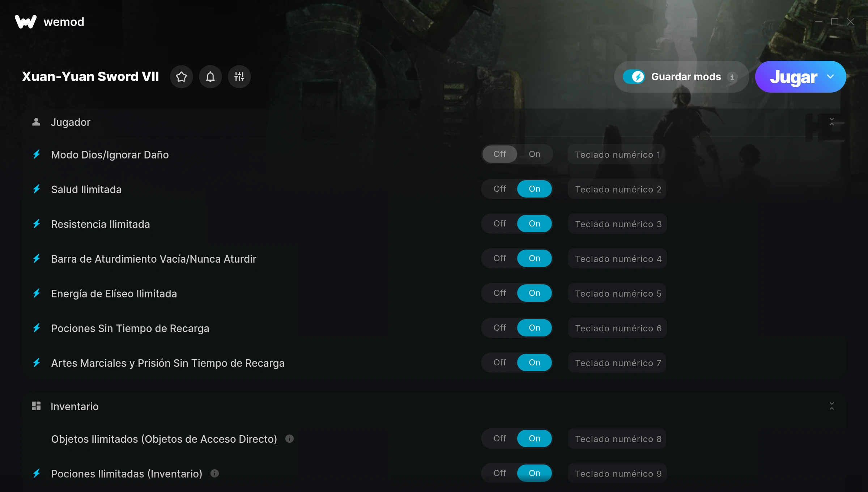
Task: Click lightning icon beside Resistencia Ilimitada
Action: coord(37,224)
